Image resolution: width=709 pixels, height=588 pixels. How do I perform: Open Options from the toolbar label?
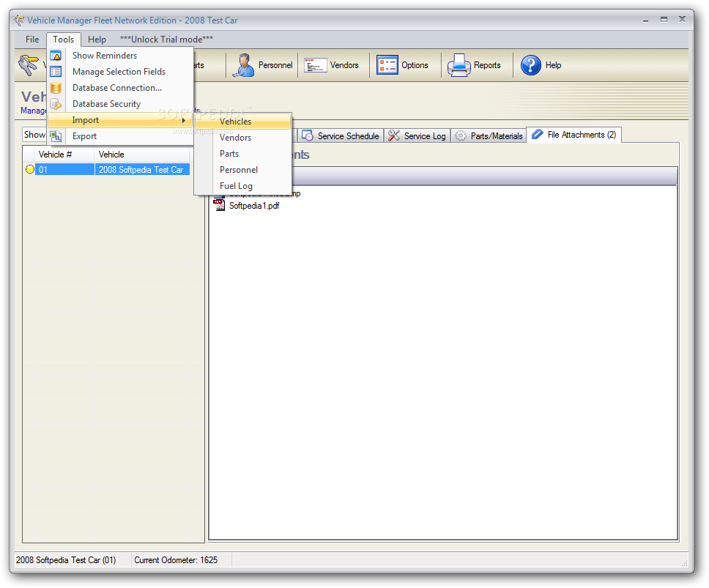click(x=415, y=65)
